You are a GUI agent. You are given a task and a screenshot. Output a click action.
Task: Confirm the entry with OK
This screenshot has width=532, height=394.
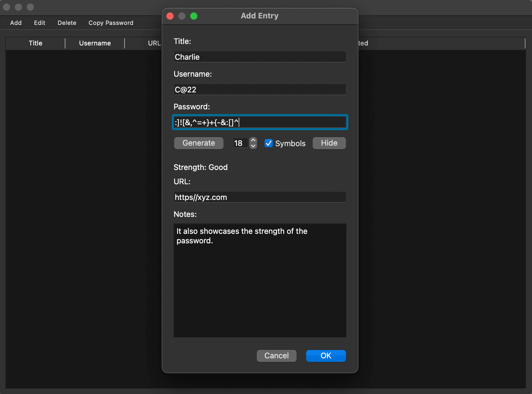click(x=326, y=356)
